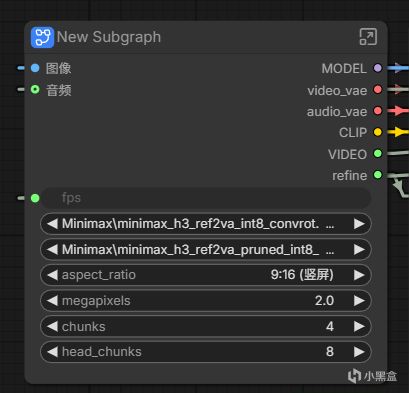The width and height of the screenshot is (409, 393).
Task: Click the purple MODEL output socket
Action: (x=378, y=68)
